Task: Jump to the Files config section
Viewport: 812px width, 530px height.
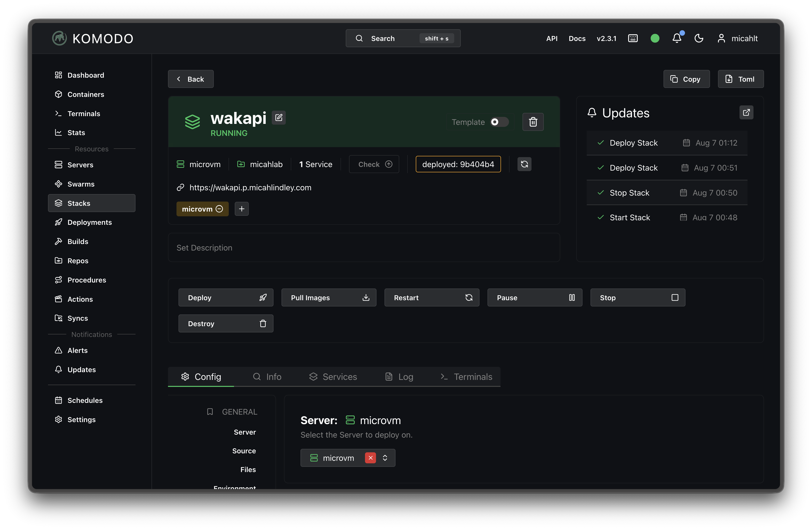Action: pos(248,469)
